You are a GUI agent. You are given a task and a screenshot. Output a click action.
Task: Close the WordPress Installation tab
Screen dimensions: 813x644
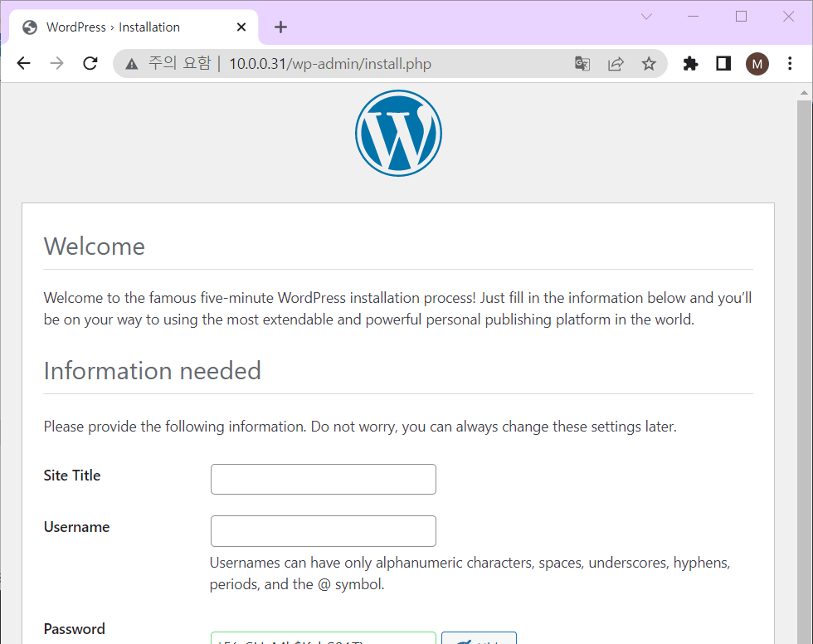241,27
